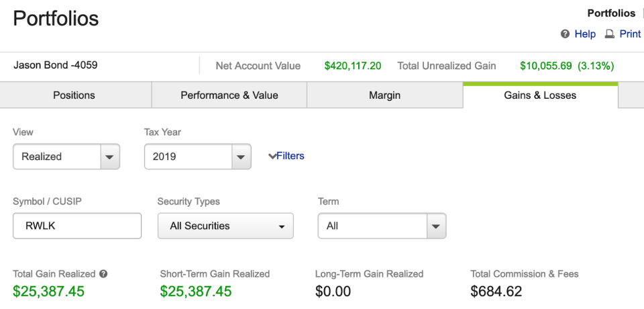The width and height of the screenshot is (644, 309).
Task: Expand the Term dropdown set to All
Action: pyautogui.click(x=382, y=226)
